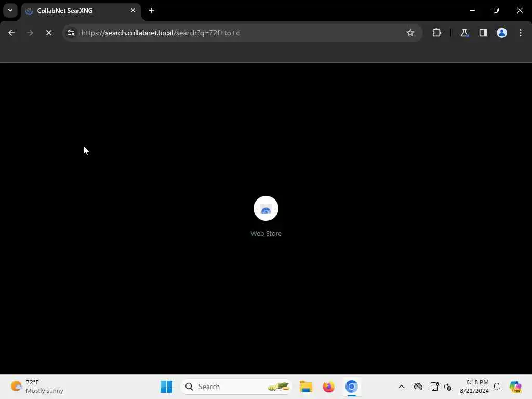The image size is (532, 399).
Task: Click the forward navigation arrow
Action: [30, 33]
